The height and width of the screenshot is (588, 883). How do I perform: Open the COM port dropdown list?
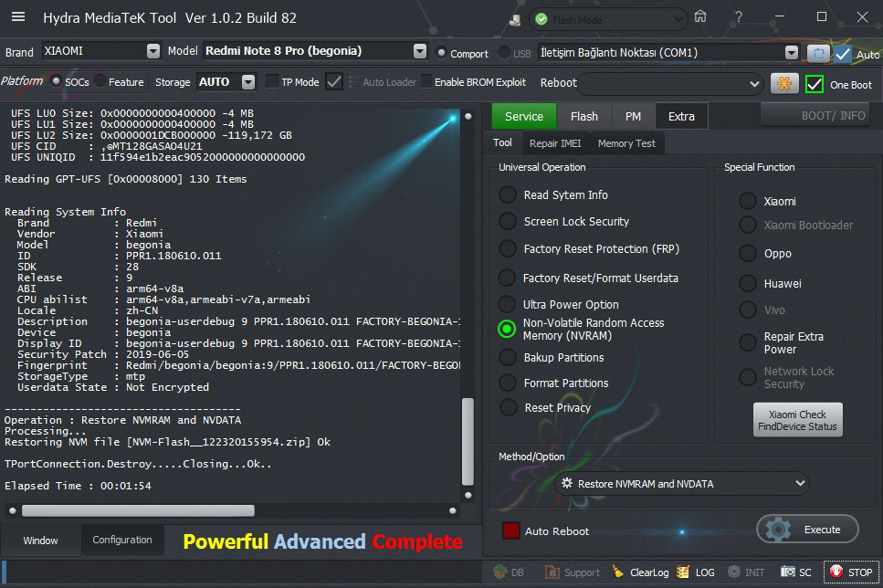(x=791, y=53)
